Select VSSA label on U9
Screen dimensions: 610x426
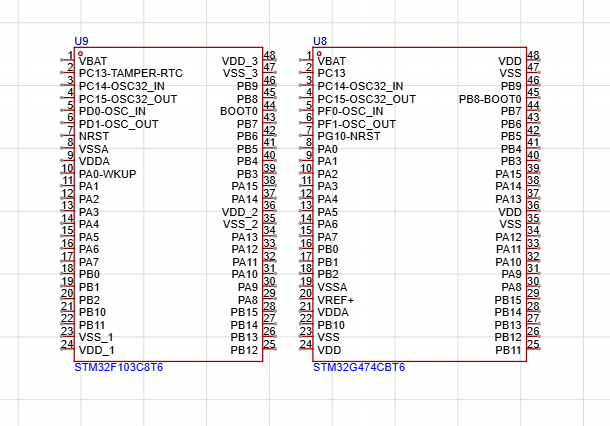94,149
